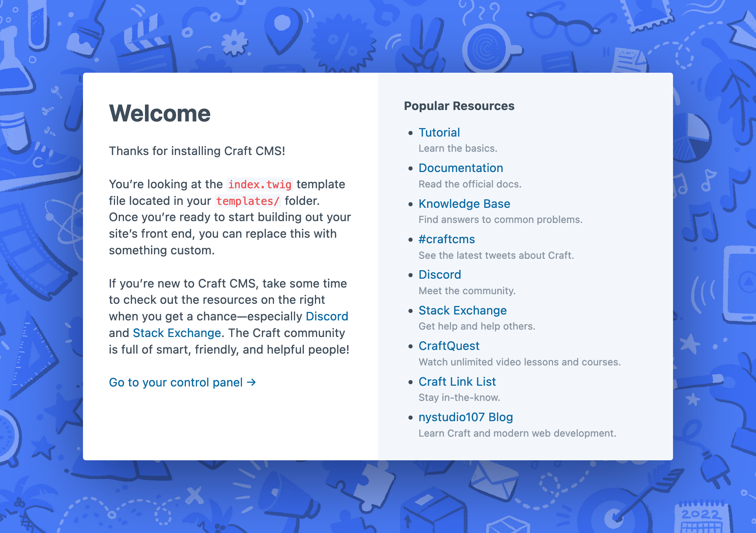
Task: Open the Knowledge Base
Action: (464, 204)
